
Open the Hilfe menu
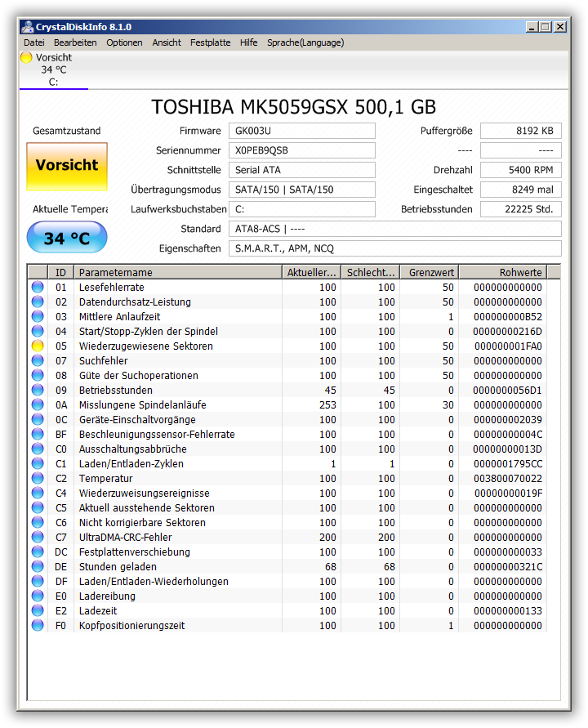click(249, 42)
